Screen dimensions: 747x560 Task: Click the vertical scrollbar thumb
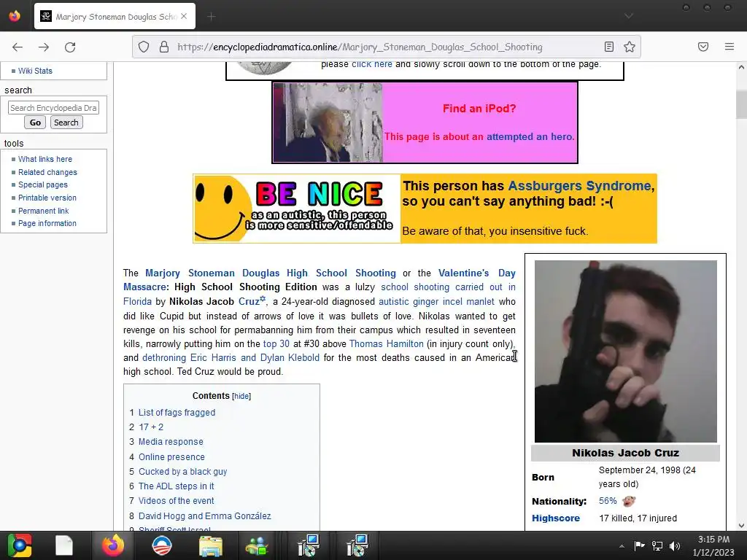coord(741,104)
